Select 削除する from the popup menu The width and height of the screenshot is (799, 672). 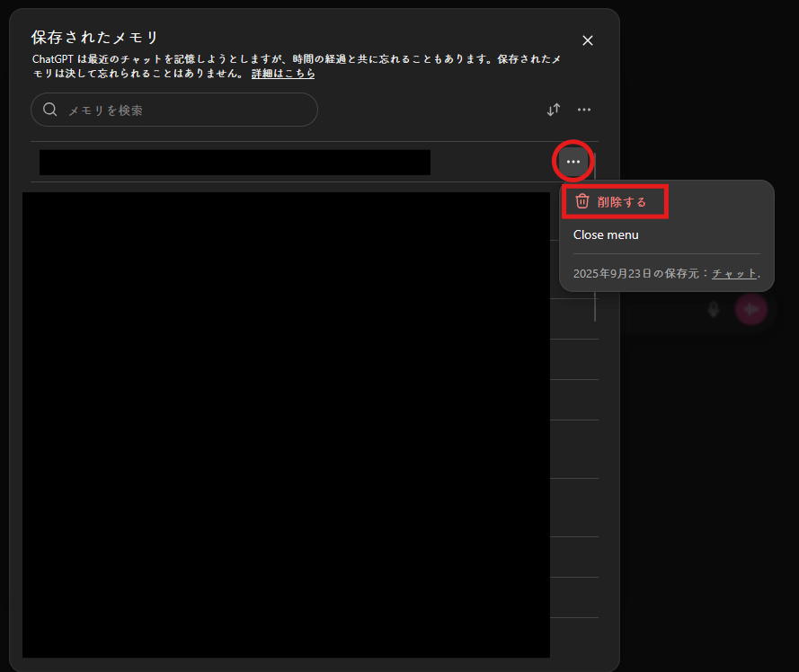[x=621, y=202]
